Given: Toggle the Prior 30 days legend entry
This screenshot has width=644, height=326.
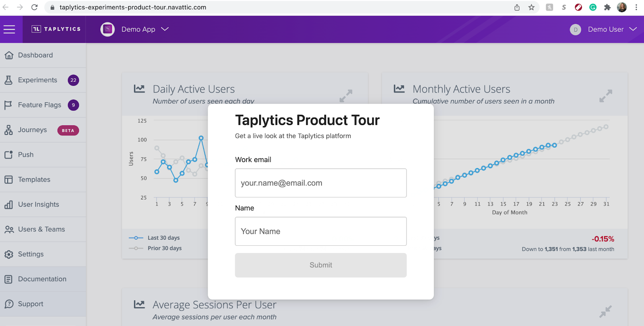Looking at the screenshot, I should point(155,248).
